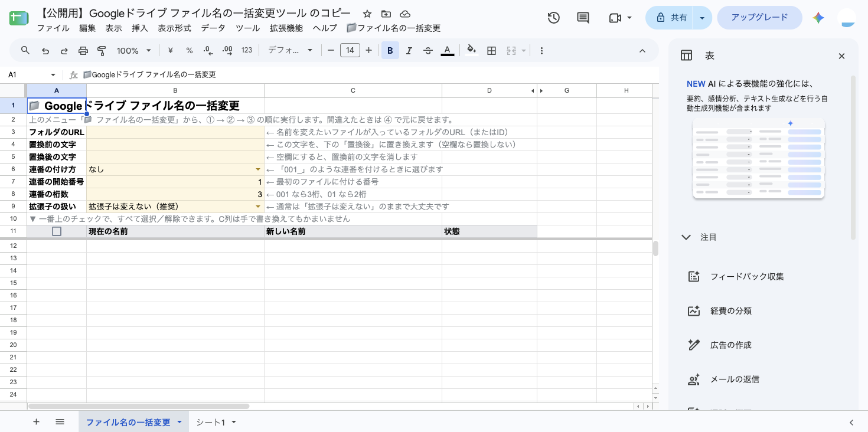Toggle bold formatting
Screen dimensions: 868x432
pyautogui.click(x=390, y=51)
